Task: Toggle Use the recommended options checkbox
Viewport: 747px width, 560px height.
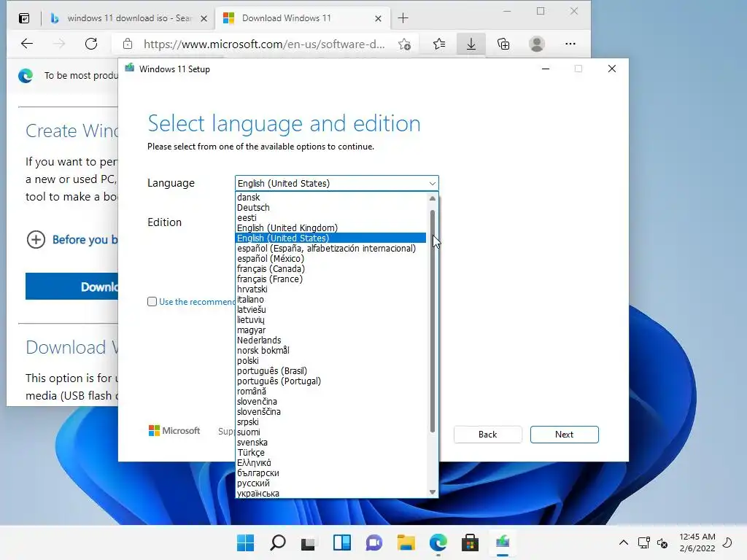Action: click(152, 301)
